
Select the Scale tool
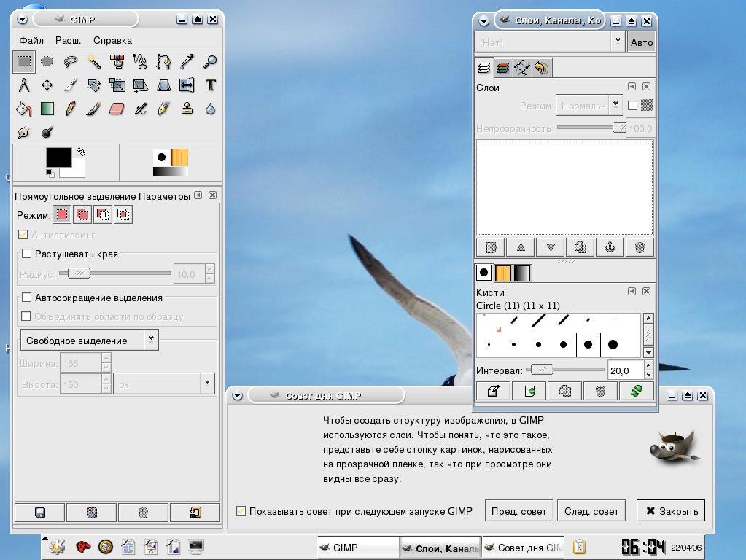pos(117,85)
